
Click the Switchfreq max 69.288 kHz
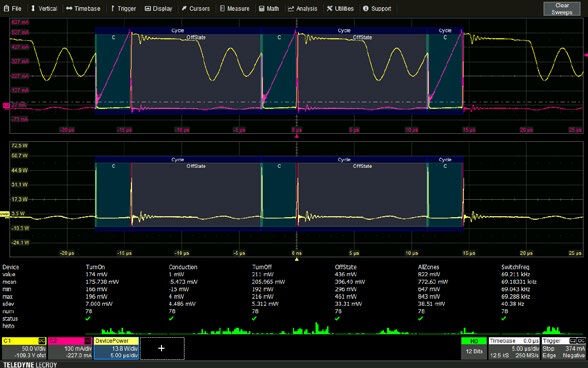coord(516,297)
